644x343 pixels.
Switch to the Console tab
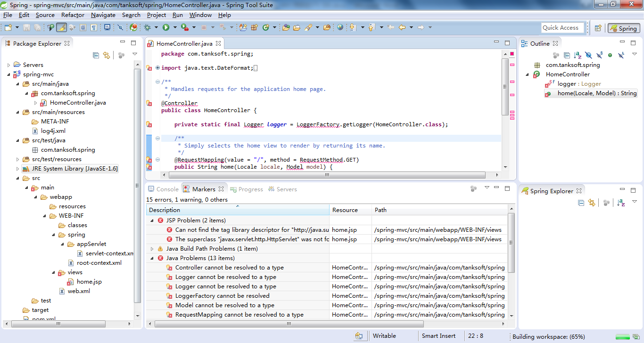click(x=163, y=189)
